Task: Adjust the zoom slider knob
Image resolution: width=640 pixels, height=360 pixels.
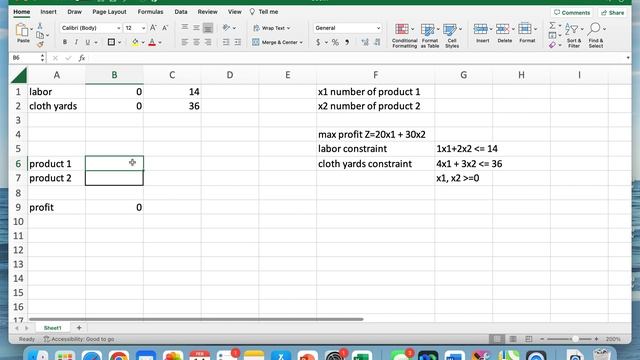Action: click(575, 339)
